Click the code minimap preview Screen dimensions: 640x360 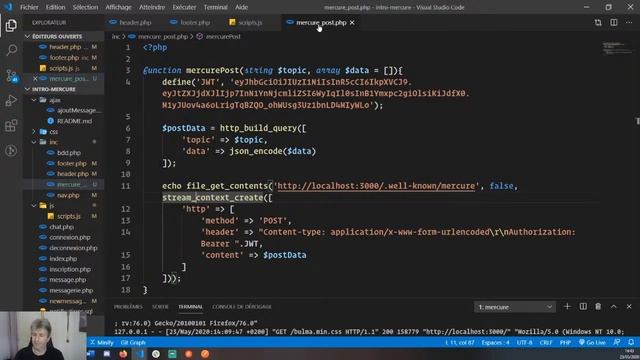pyautogui.click(x=618, y=48)
